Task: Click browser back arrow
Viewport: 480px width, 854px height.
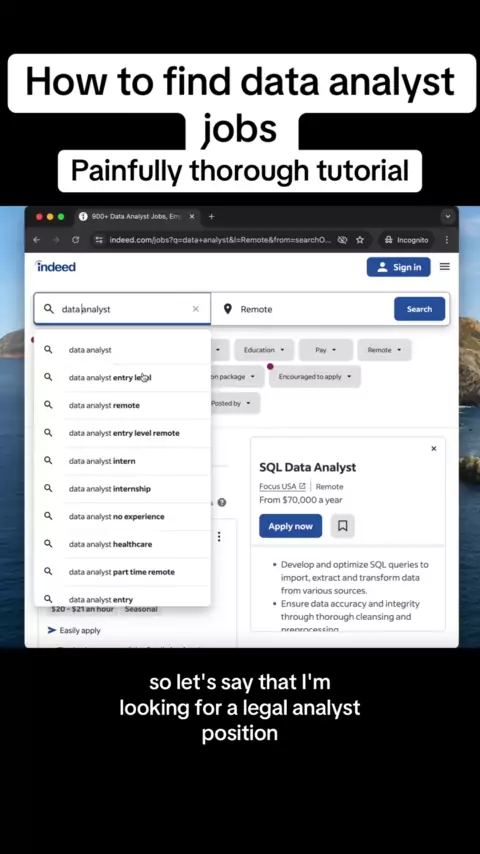Action: tap(37, 240)
